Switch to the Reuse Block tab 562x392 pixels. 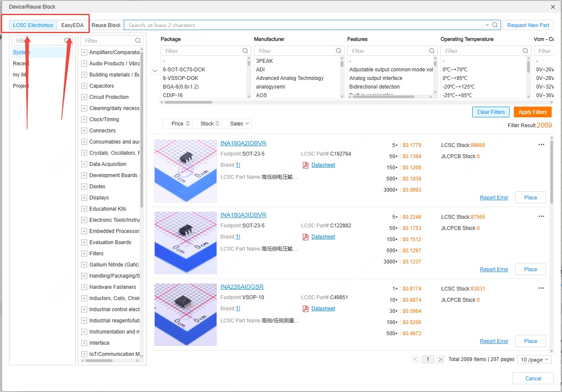(106, 25)
